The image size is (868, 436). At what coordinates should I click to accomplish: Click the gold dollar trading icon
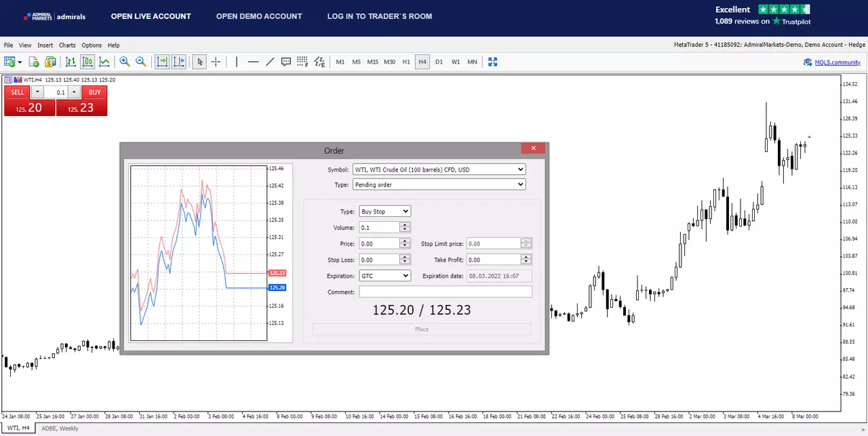click(50, 62)
